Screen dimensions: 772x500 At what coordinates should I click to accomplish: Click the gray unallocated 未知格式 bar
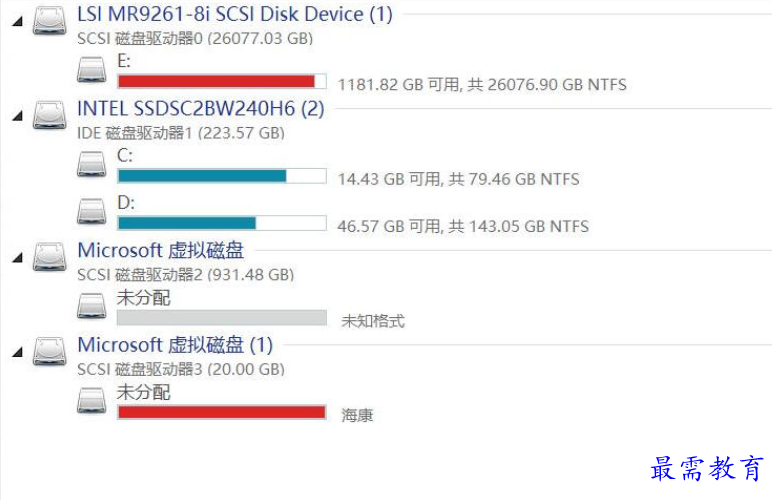pyautogui.click(x=222, y=317)
